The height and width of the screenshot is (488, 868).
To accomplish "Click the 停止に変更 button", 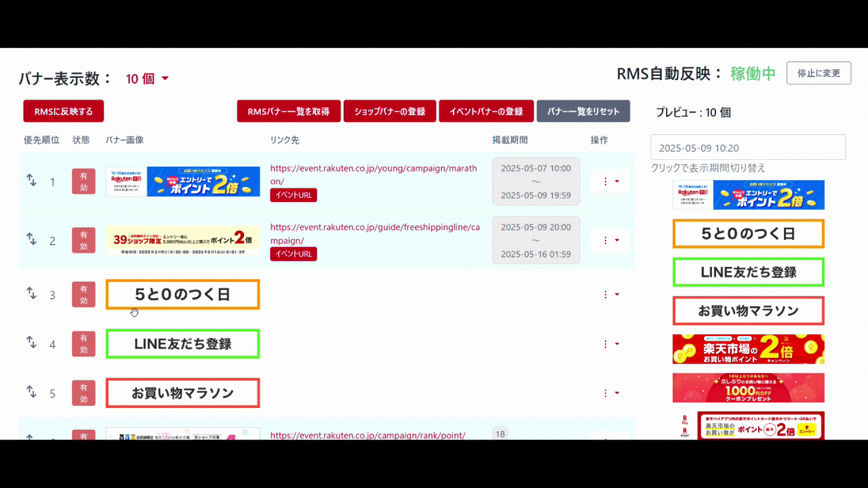I will pos(818,73).
